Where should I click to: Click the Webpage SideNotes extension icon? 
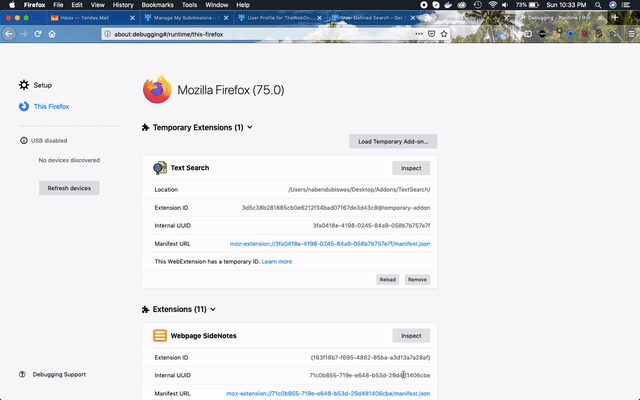160,336
